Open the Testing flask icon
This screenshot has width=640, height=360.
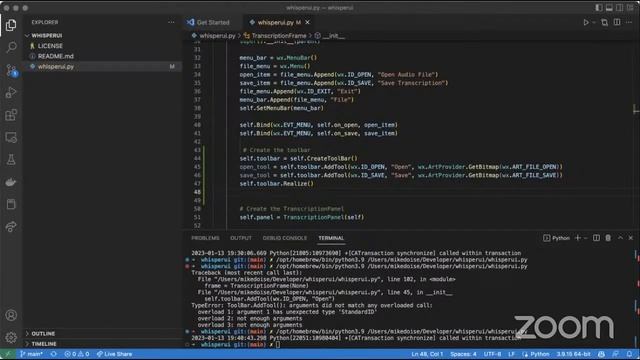[x=11, y=160]
